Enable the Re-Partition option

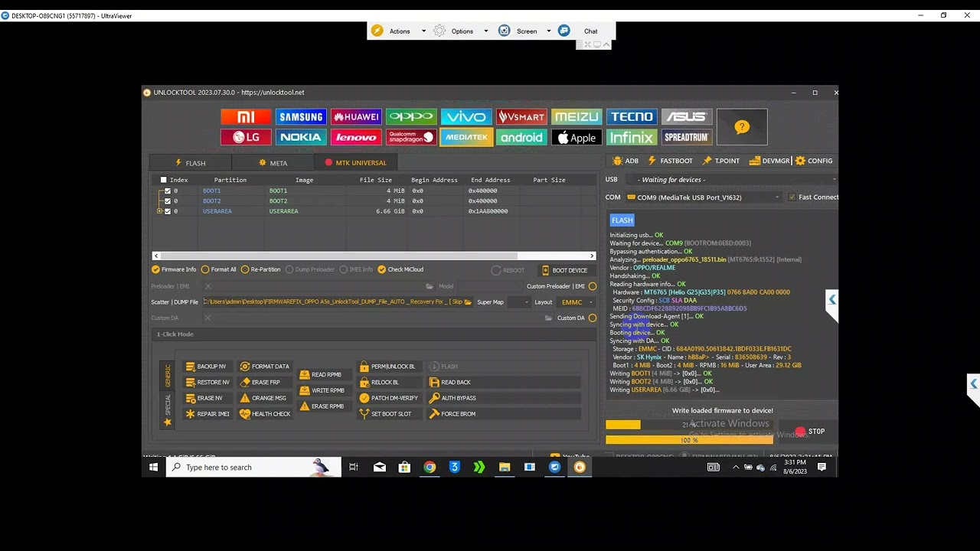tap(260, 269)
